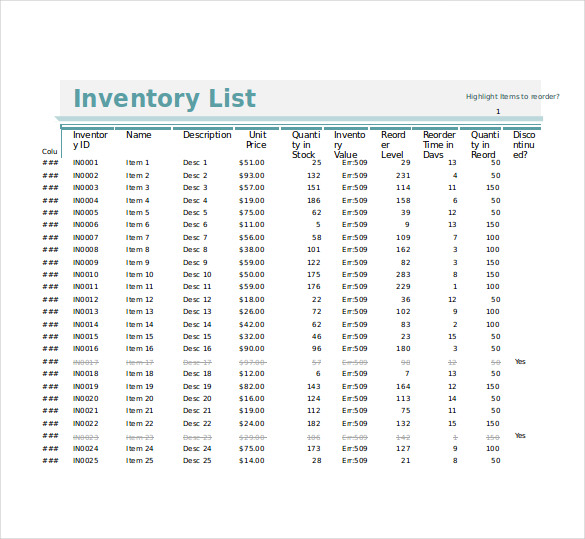Click the Colu row label

pyautogui.click(x=50, y=151)
